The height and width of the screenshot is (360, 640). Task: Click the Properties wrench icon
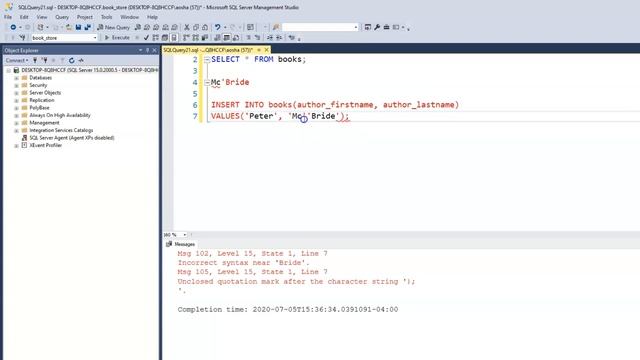click(377, 27)
